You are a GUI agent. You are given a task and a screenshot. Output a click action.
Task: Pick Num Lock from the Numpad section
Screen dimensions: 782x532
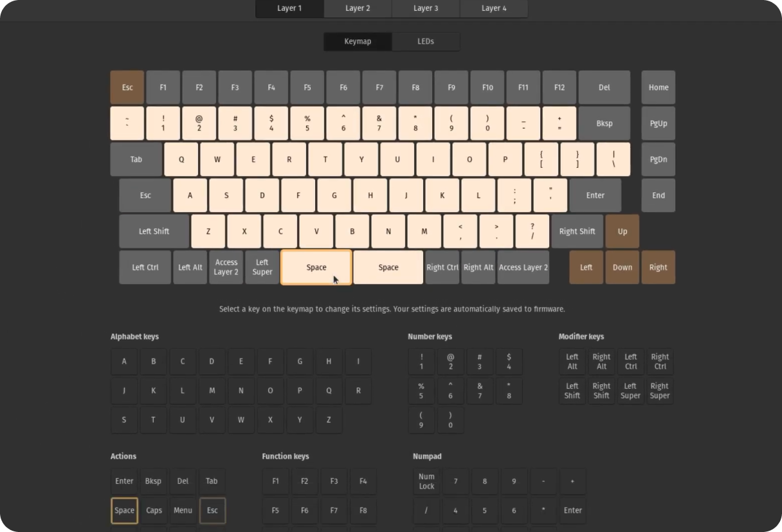pos(426,481)
